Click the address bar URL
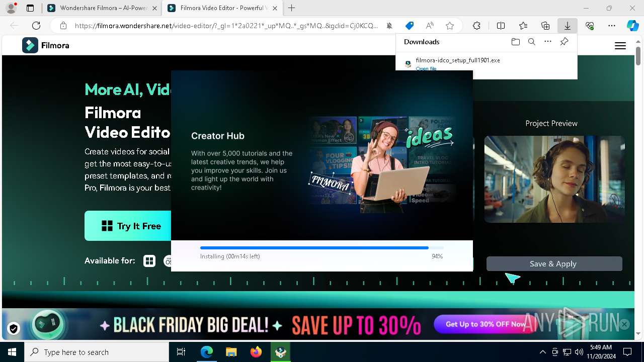The width and height of the screenshot is (644, 362). (226, 26)
